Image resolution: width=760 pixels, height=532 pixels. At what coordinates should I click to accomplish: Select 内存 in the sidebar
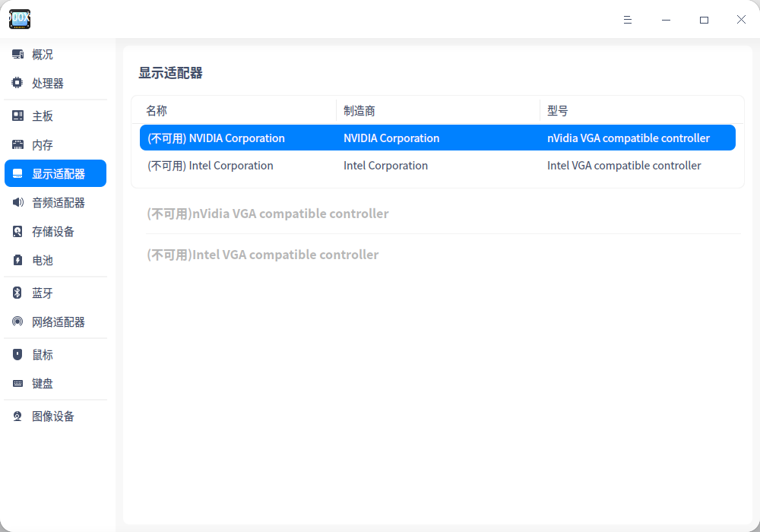click(55, 144)
